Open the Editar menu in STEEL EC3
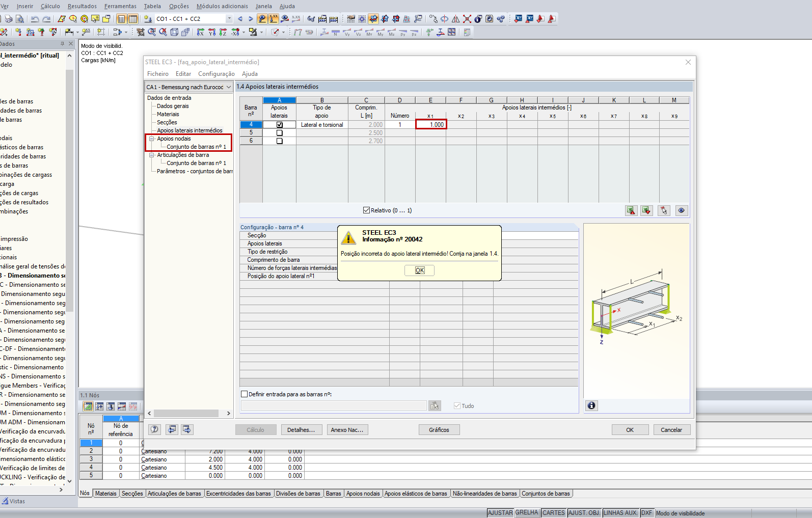The image size is (812, 518). pyautogui.click(x=183, y=74)
